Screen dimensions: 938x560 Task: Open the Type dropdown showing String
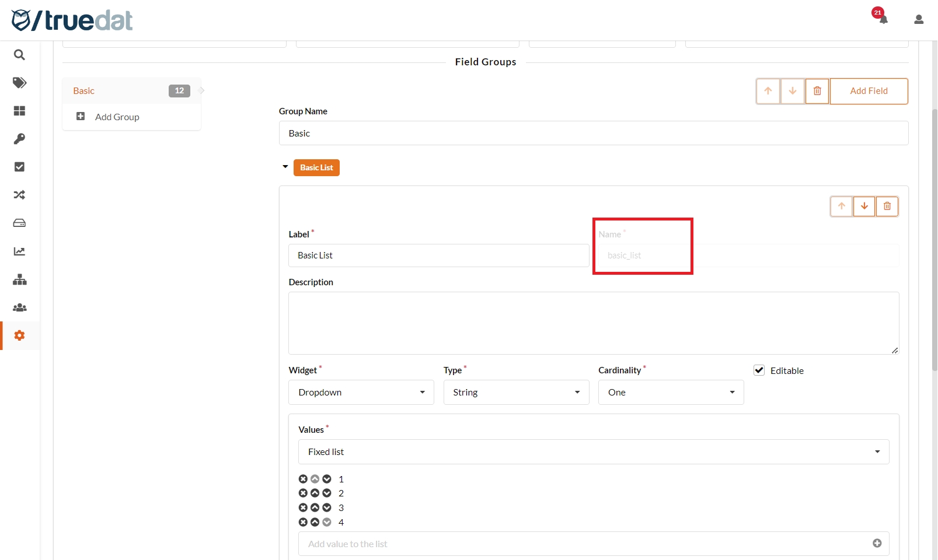pyautogui.click(x=516, y=393)
